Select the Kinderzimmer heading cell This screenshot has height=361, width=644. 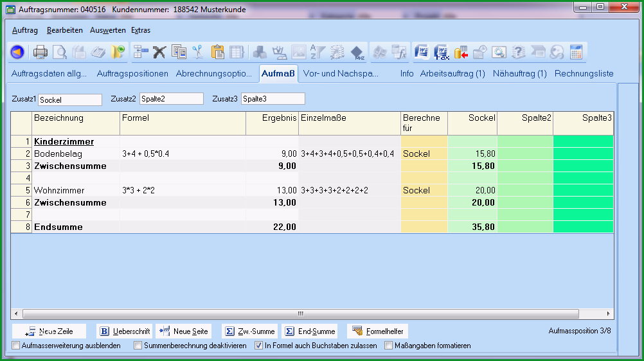pos(76,142)
